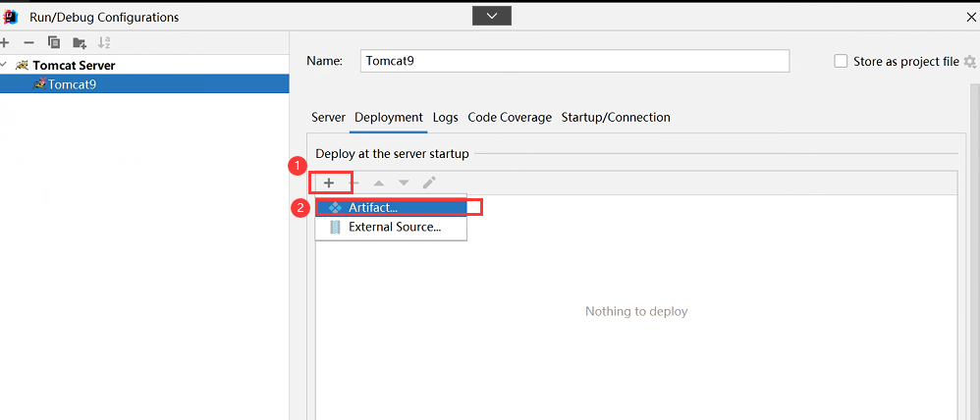This screenshot has height=420, width=980.
Task: Click the Nothing to deploy placeholder text
Action: 636,311
